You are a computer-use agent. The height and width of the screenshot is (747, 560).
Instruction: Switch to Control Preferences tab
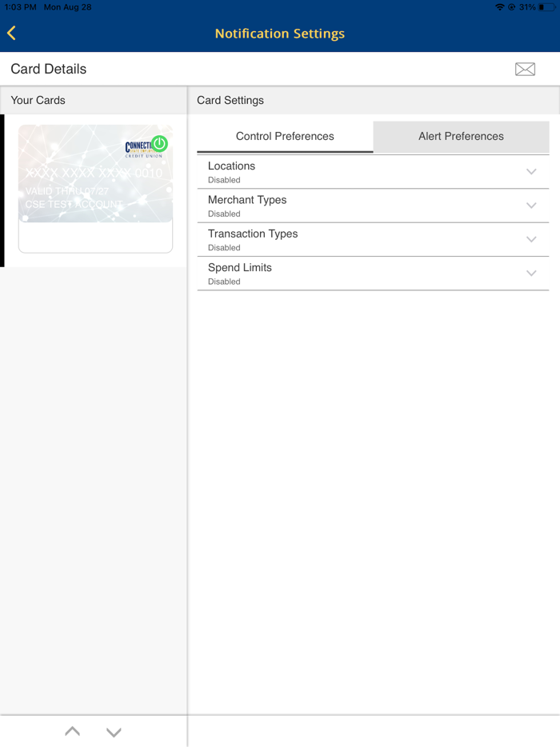tap(285, 136)
